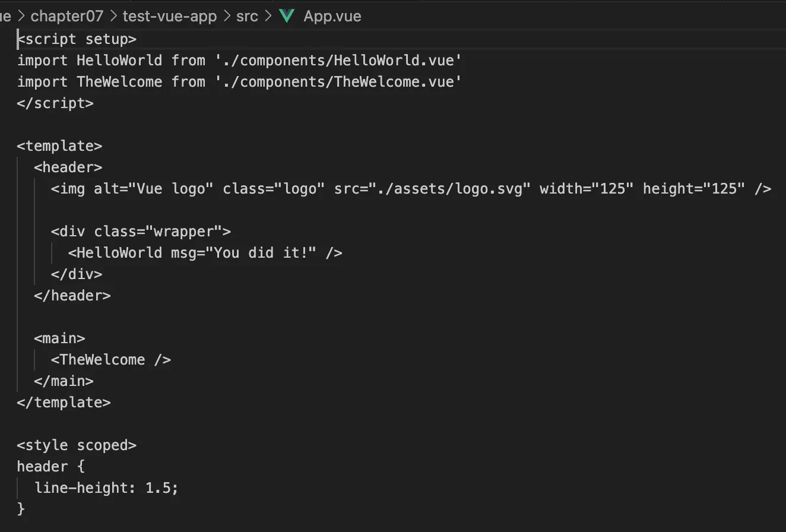Image resolution: width=786 pixels, height=532 pixels.
Task: Click './assets/logo.svg' src value
Action: tap(449, 189)
